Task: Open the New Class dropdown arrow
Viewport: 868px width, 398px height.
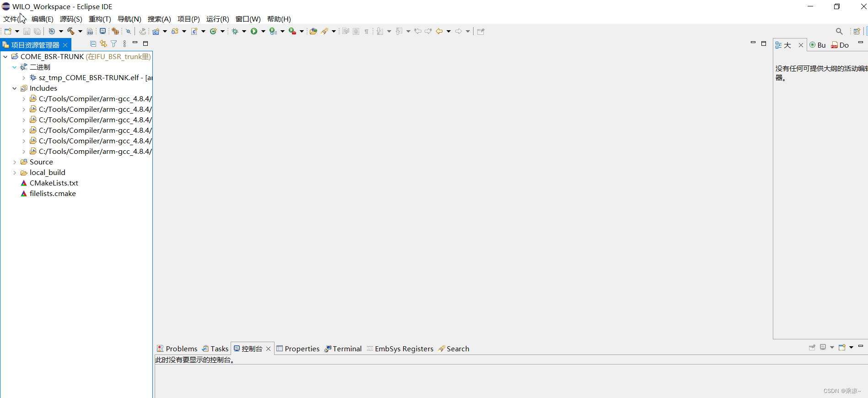Action: (x=222, y=31)
